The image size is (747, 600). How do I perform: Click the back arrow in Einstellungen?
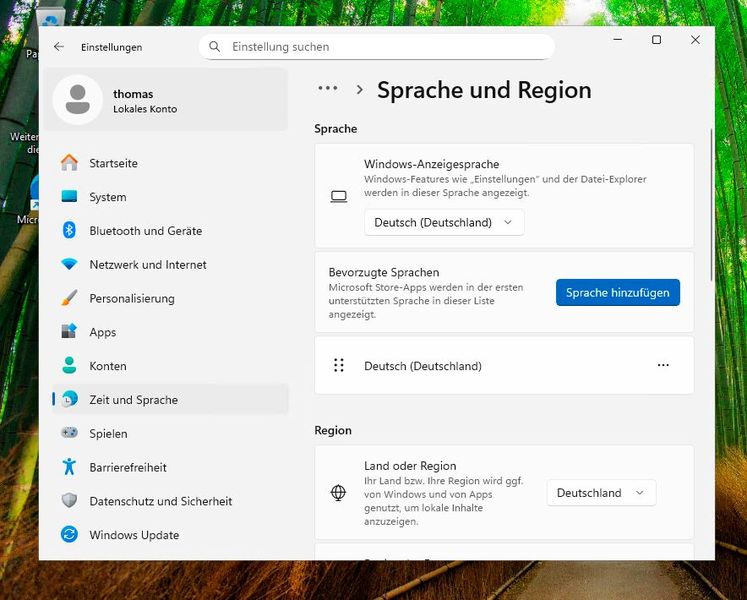[x=59, y=47]
